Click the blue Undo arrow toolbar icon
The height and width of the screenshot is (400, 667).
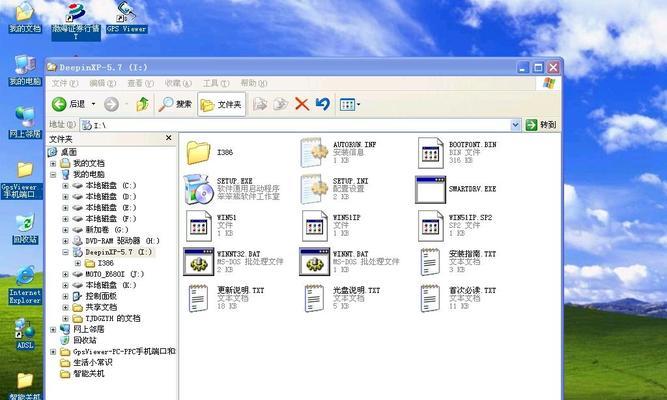point(323,104)
